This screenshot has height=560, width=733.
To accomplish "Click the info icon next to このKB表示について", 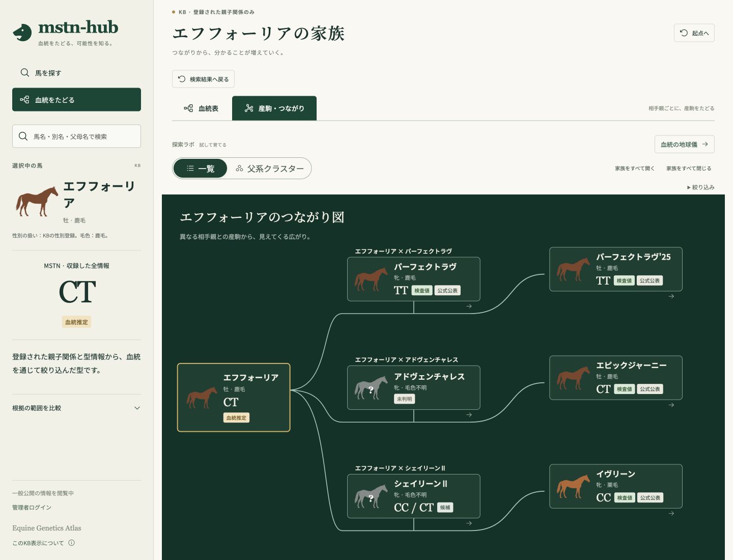I will [x=71, y=543].
